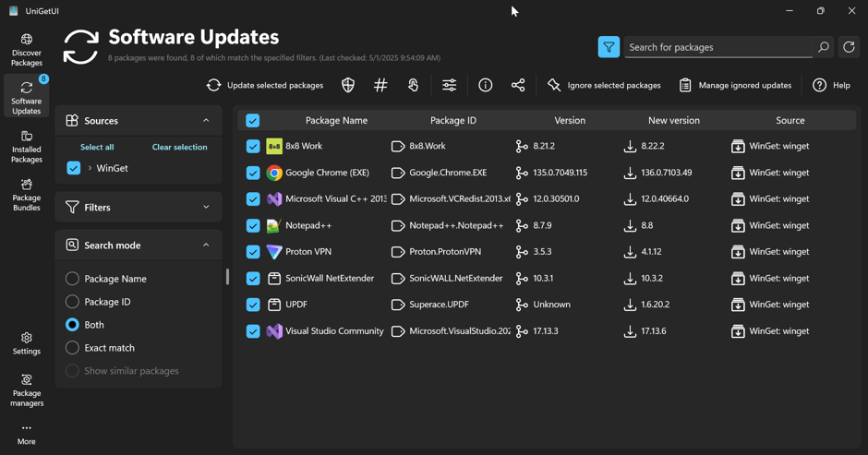Sort by New version column header
The width and height of the screenshot is (868, 455).
[x=674, y=121]
